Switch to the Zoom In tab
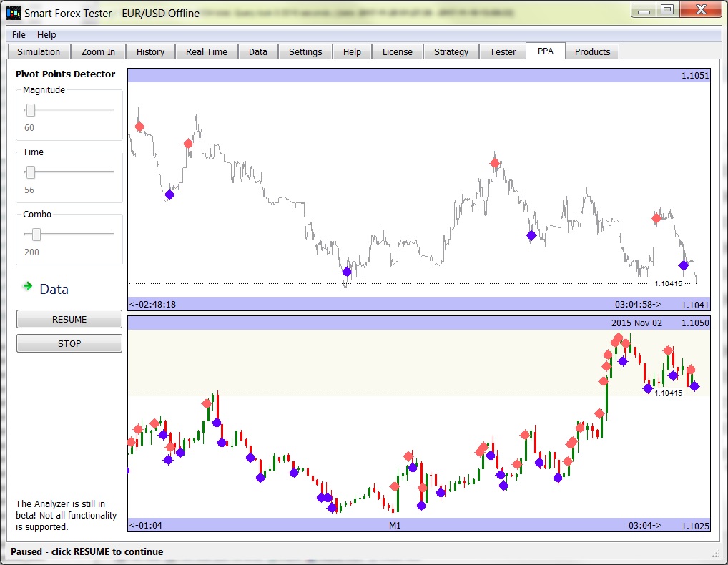 98,52
